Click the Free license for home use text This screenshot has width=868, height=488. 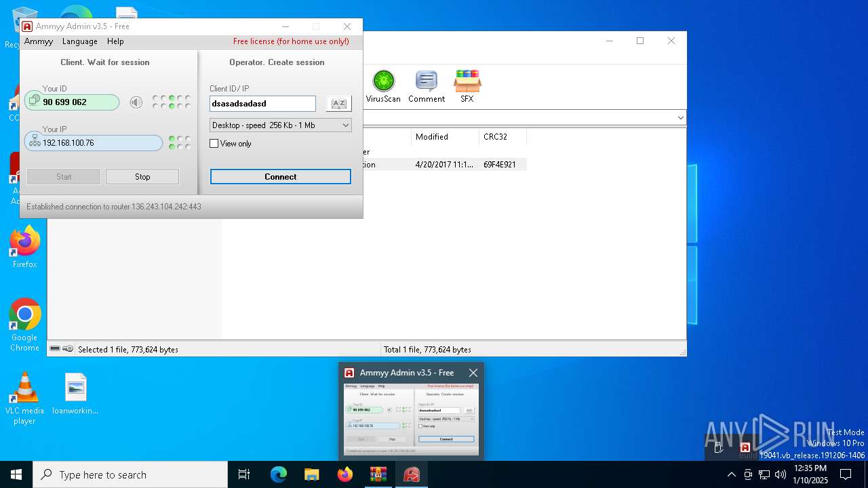pyautogui.click(x=291, y=41)
